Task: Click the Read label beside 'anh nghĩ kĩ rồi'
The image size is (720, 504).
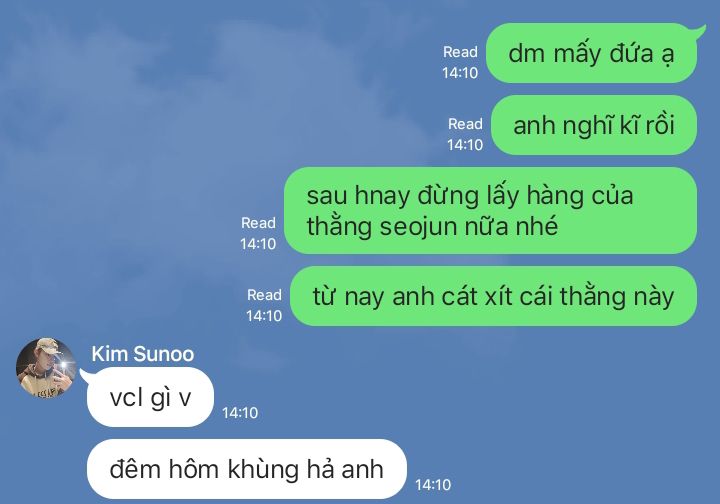Action: pyautogui.click(x=465, y=124)
